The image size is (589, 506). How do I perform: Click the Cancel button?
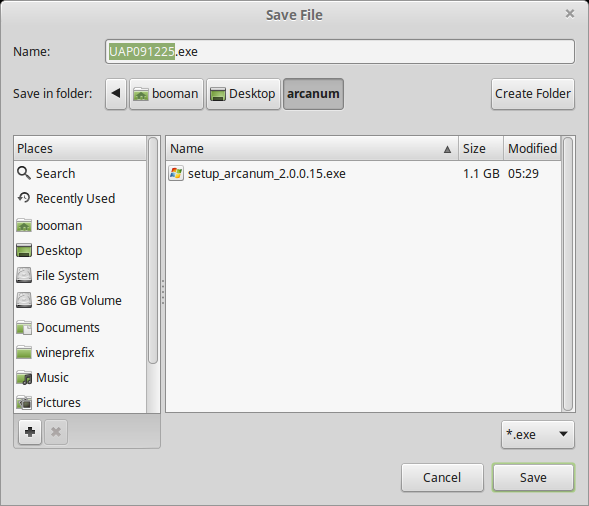click(x=442, y=477)
